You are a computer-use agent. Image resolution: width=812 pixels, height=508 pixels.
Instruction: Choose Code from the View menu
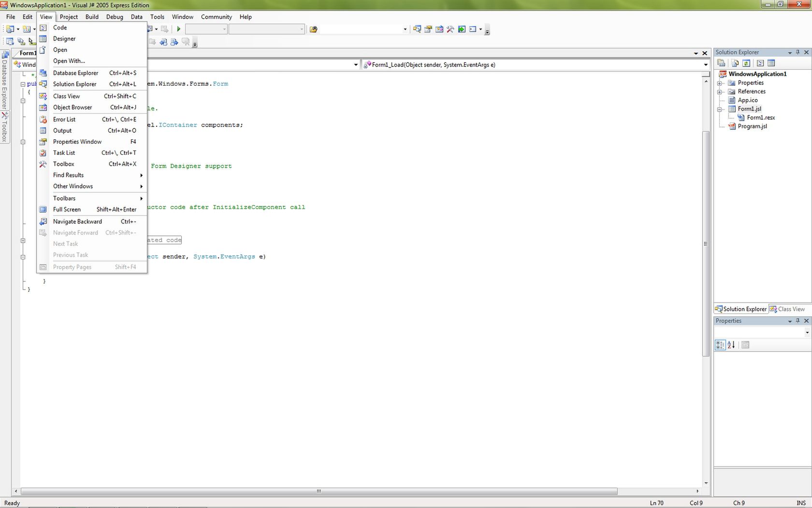coord(92,28)
